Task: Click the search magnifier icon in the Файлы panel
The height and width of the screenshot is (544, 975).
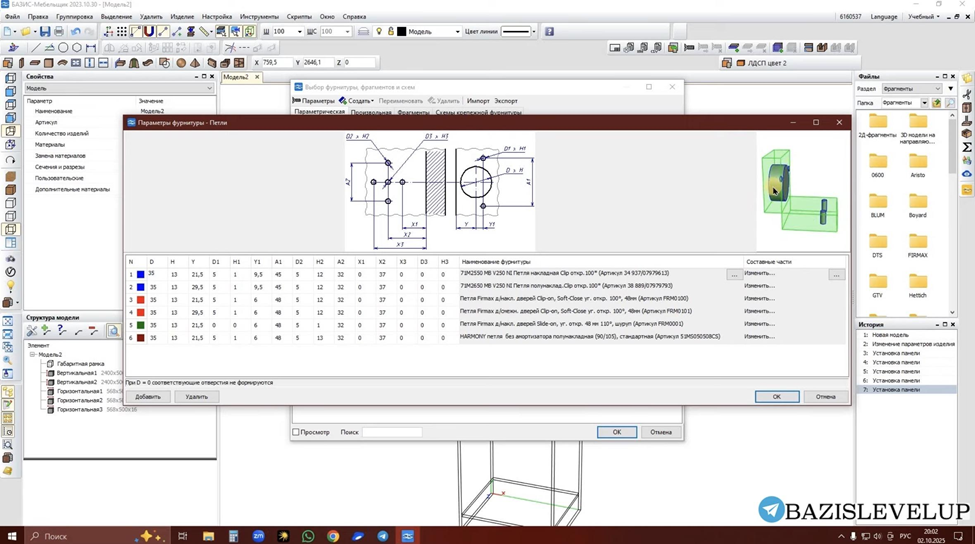Action: coord(950,103)
